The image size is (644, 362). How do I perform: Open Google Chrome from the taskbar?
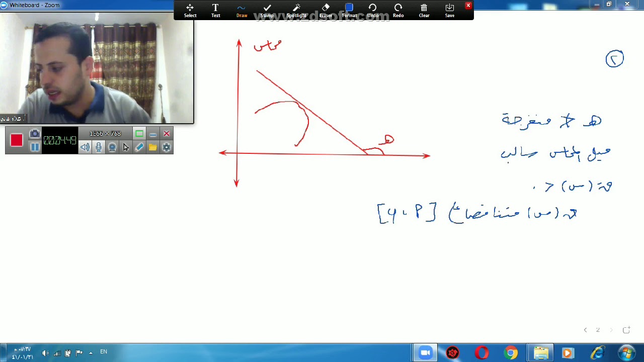[x=511, y=353]
